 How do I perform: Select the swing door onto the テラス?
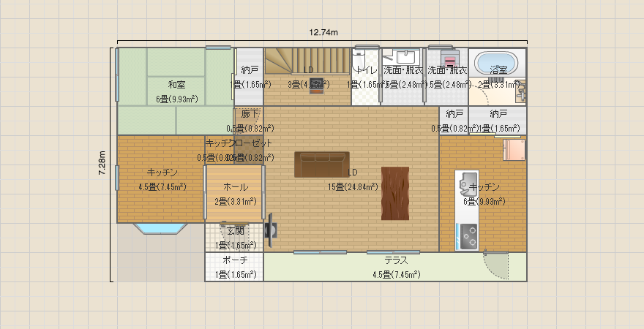point(495,265)
